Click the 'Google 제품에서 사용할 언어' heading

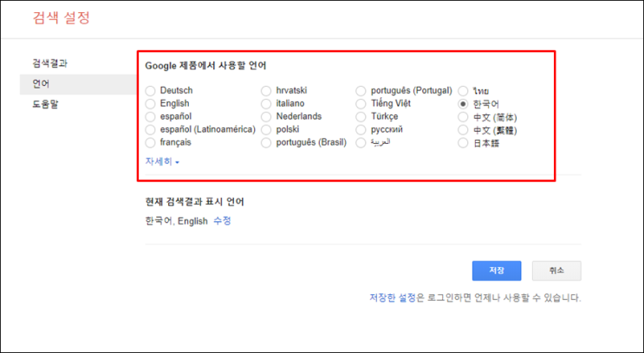205,66
